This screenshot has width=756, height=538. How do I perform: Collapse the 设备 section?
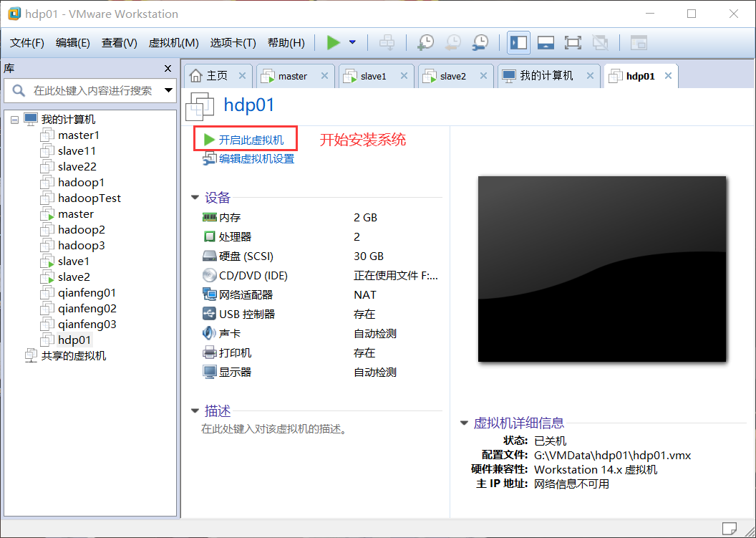[x=195, y=197]
